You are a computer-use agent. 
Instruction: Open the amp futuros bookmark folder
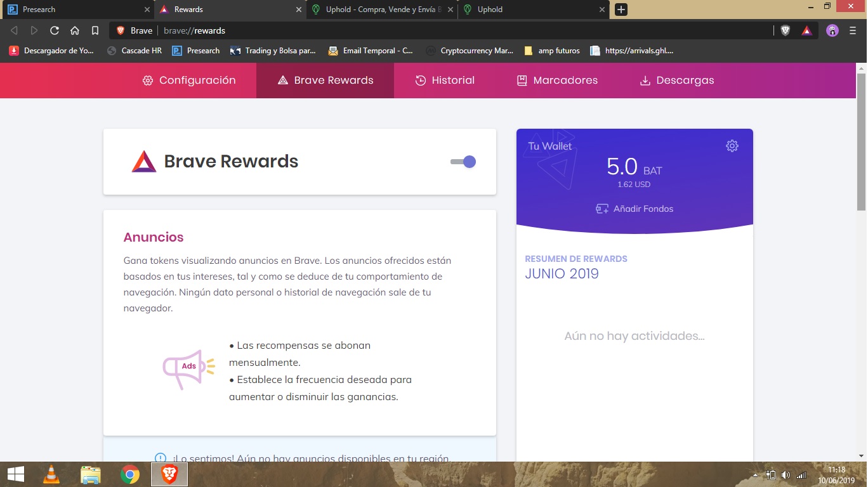(x=552, y=51)
